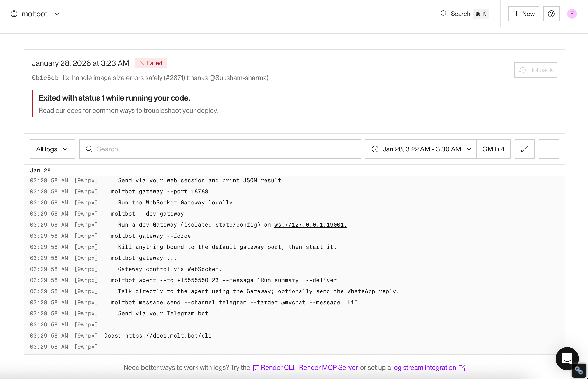588x379 pixels.
Task: Open commit 0b1c8db link
Action: pos(45,78)
